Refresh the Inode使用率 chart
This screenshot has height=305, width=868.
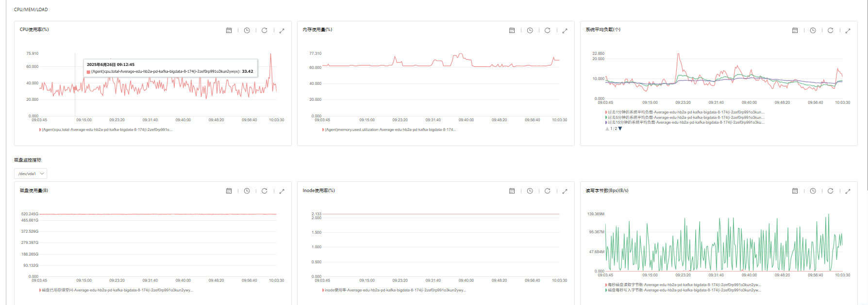(547, 191)
